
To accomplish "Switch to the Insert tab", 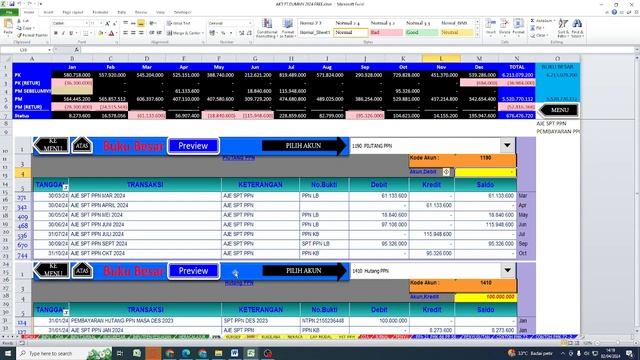I will (x=48, y=13).
